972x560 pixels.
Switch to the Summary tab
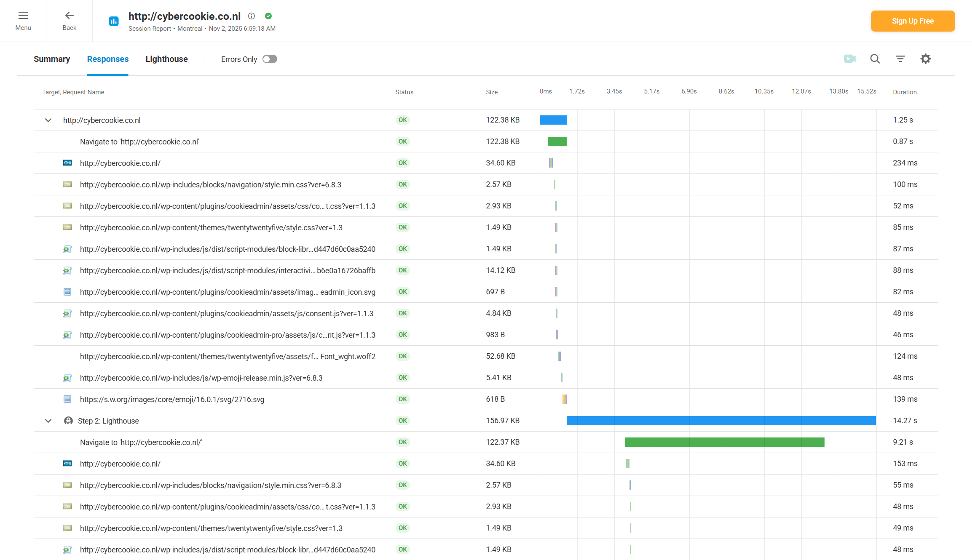click(x=52, y=59)
